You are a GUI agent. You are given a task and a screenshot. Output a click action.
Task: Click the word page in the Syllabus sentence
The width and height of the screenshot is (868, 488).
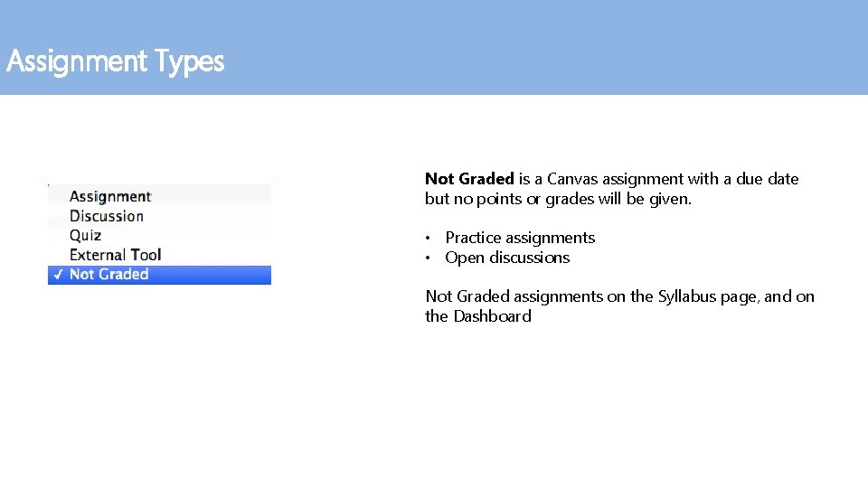tap(740, 296)
